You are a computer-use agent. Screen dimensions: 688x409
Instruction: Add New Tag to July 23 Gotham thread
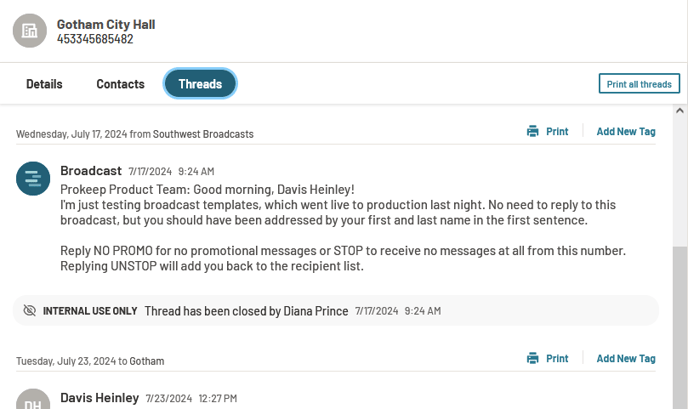click(x=626, y=358)
